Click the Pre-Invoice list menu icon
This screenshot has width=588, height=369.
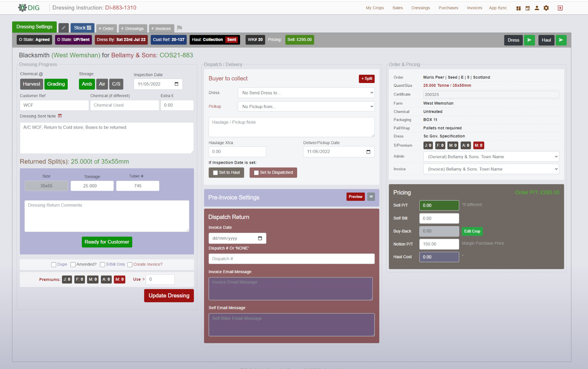pyautogui.click(x=371, y=197)
